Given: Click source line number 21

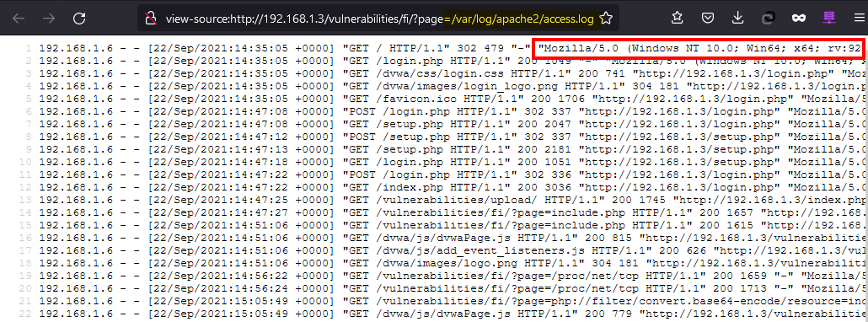Looking at the screenshot, I should (26, 302).
